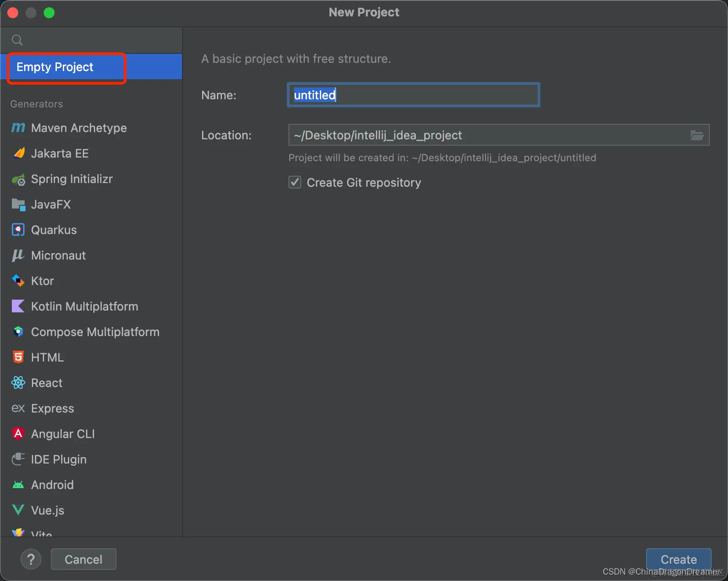Viewport: 728px width, 581px height.
Task: Click the HTML5 shield icon
Action: click(x=18, y=357)
